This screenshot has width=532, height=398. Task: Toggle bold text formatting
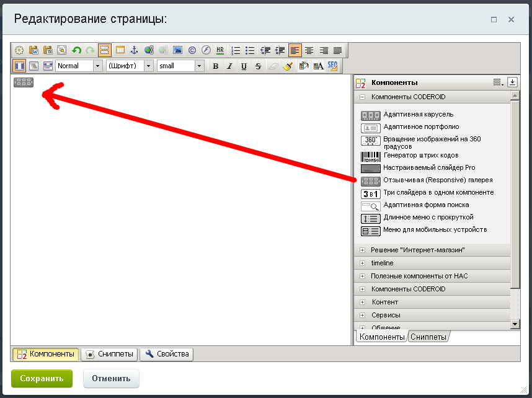[x=216, y=66]
